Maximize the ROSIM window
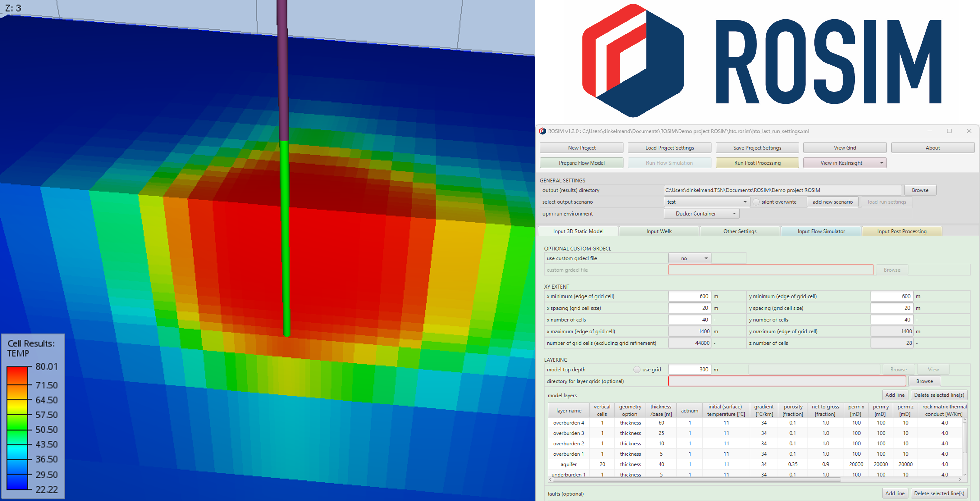Image resolution: width=980 pixels, height=501 pixels. click(x=949, y=131)
